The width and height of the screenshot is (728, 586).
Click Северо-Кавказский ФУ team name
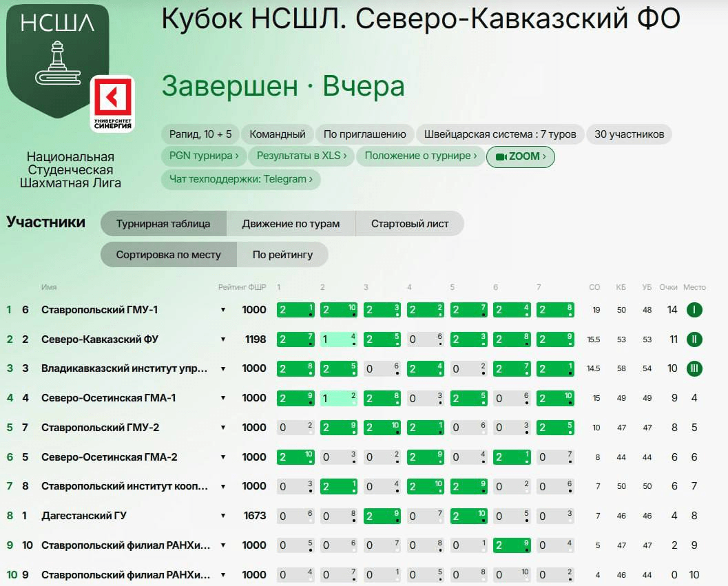coord(100,339)
